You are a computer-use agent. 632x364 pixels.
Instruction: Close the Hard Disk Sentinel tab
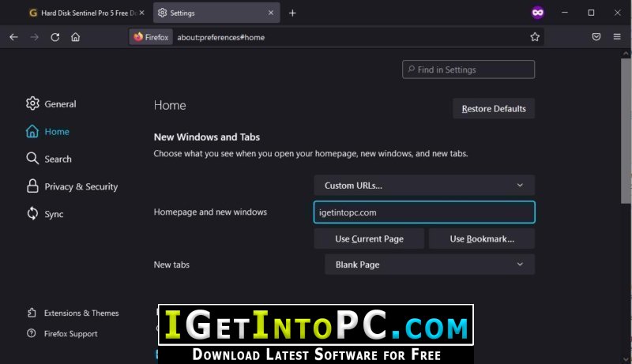[142, 13]
